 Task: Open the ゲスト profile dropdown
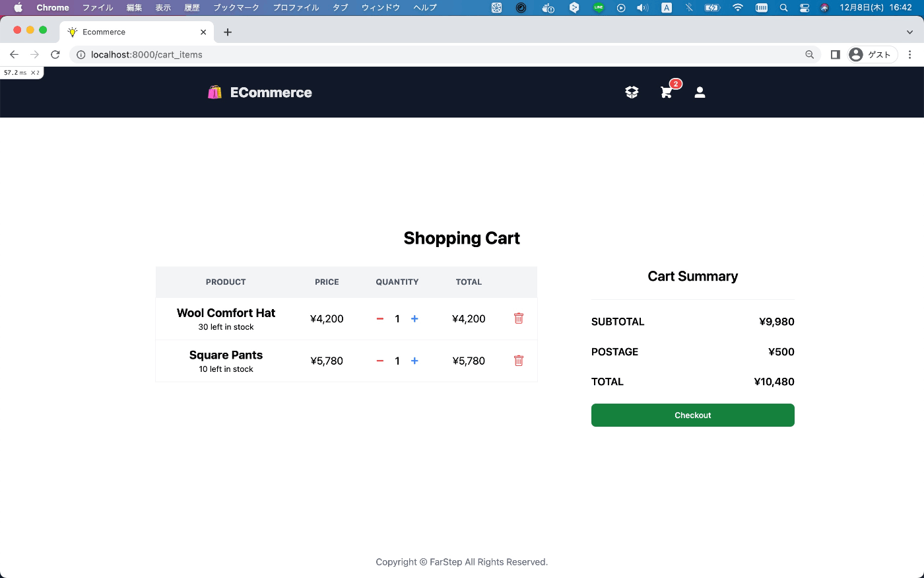click(873, 54)
